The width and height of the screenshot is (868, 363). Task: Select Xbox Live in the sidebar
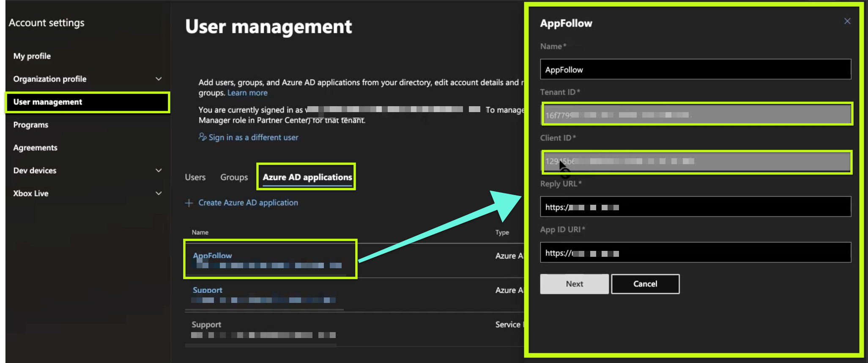pos(30,193)
